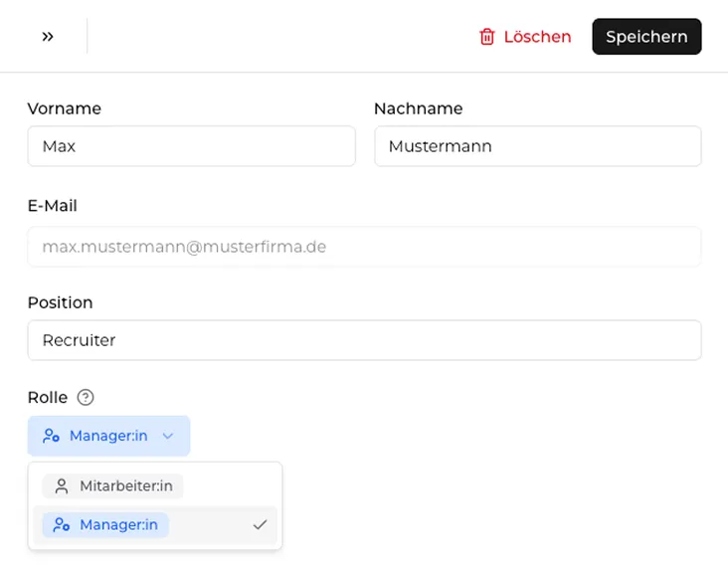The image size is (728, 569).
Task: Focus the Vorname field containing Max
Action: coord(191,146)
